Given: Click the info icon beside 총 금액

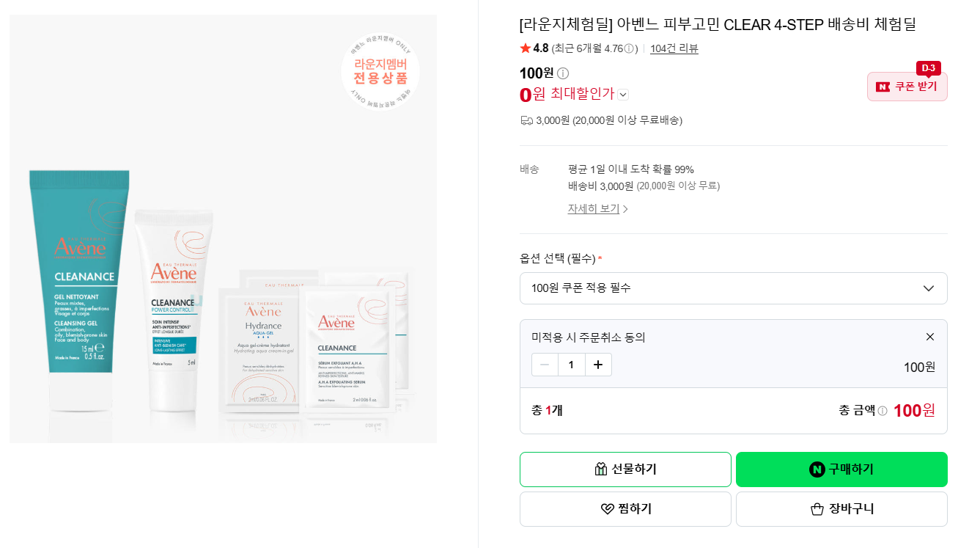Looking at the screenshot, I should pyautogui.click(x=883, y=411).
